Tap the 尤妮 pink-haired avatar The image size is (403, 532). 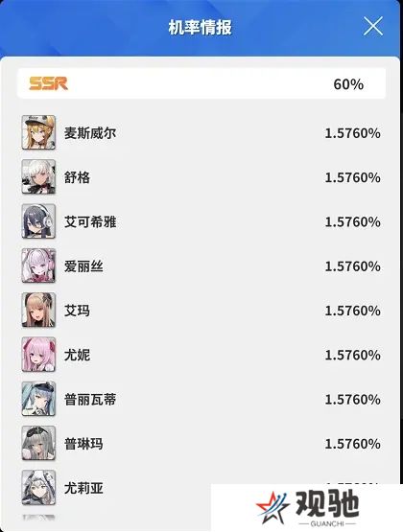point(38,355)
